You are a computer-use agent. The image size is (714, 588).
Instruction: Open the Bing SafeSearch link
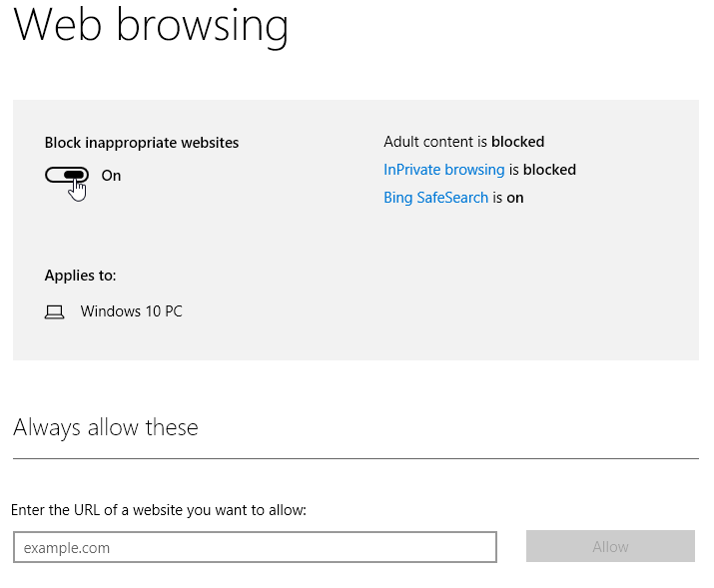tap(435, 198)
